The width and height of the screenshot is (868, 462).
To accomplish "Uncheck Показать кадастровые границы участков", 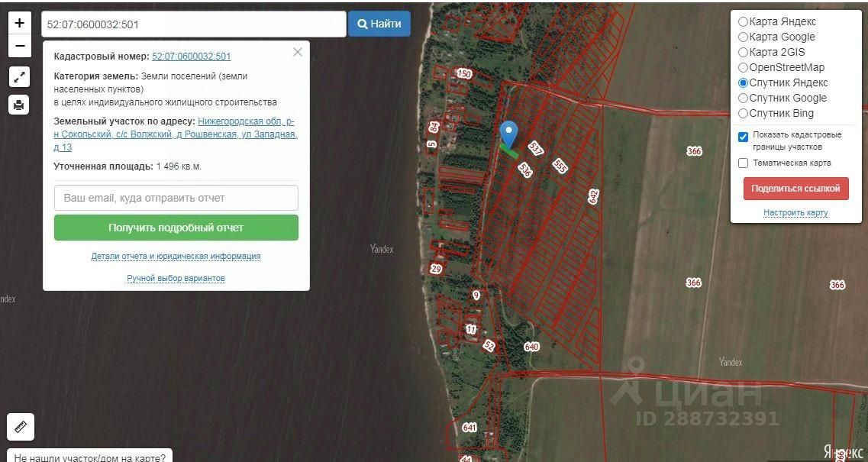I will tap(744, 137).
